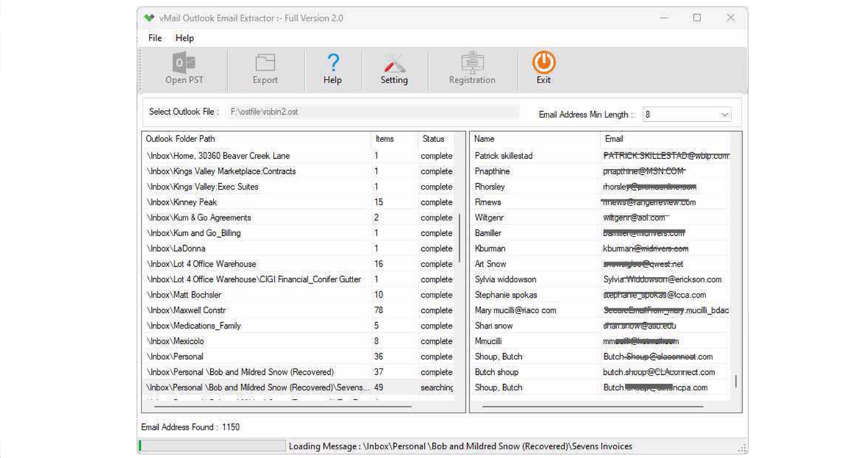Select the \Inbox\Mexicolo folder row
868x458 pixels.
(298, 341)
